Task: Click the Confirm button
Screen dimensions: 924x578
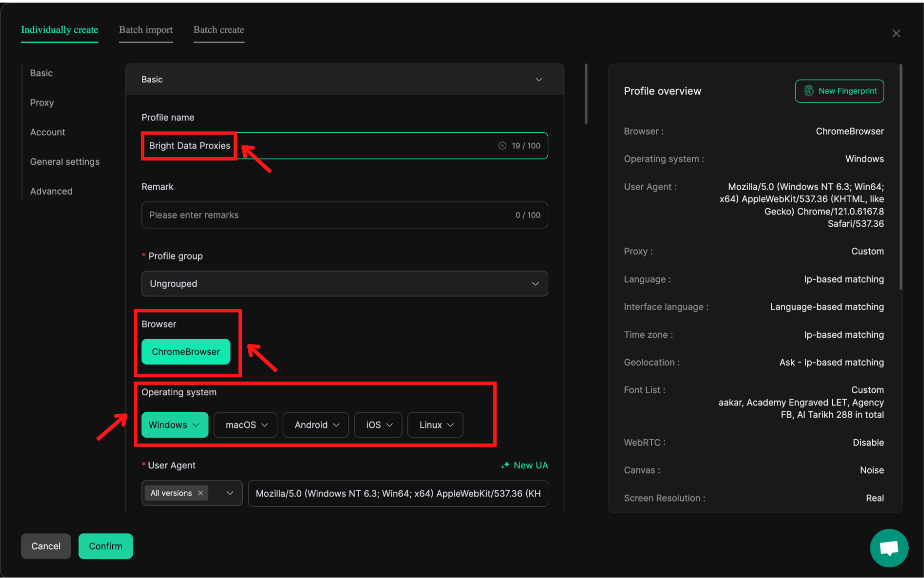Action: [x=105, y=546]
